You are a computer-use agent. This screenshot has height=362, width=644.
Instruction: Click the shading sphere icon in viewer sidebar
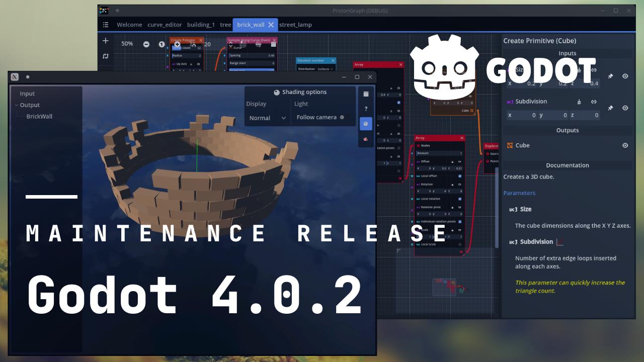point(366,123)
